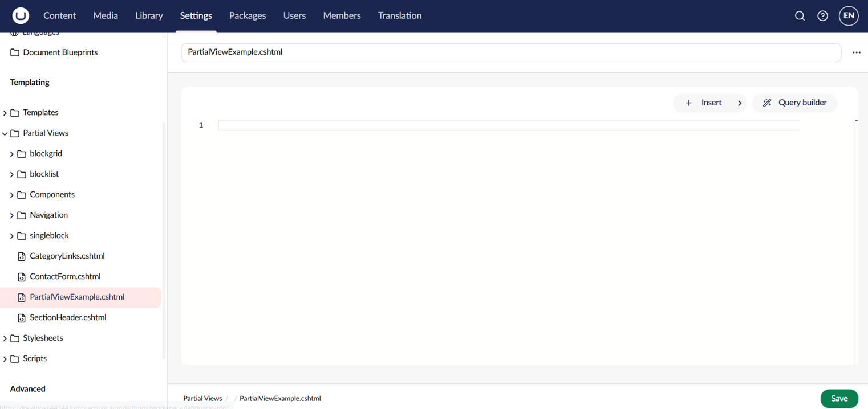The height and width of the screenshot is (409, 868).
Task: Click the Umbraco logo icon
Action: point(21,15)
